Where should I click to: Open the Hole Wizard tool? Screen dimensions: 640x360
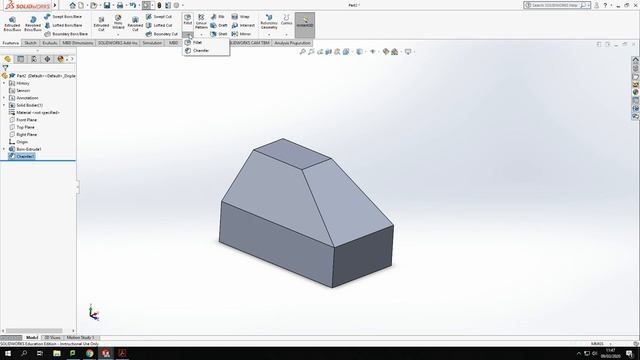(118, 22)
